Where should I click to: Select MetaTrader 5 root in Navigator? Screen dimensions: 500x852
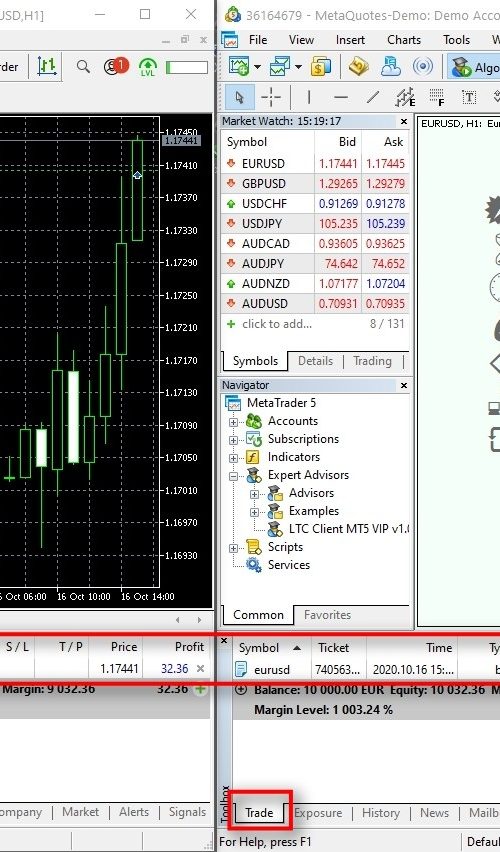(x=271, y=403)
